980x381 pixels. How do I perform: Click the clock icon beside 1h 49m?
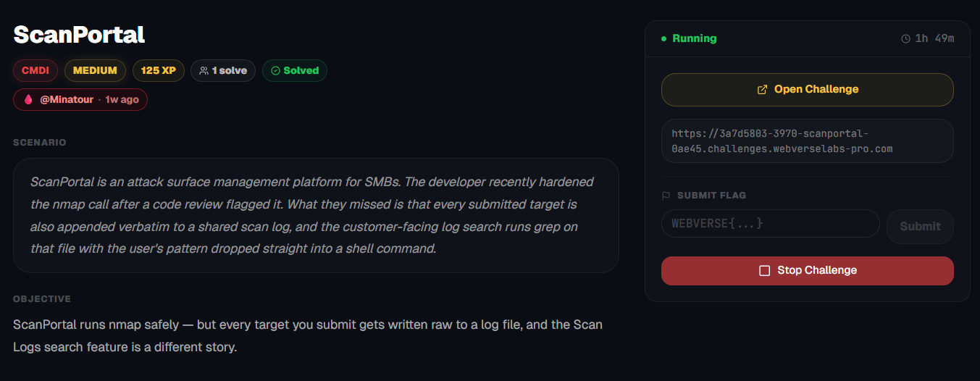[x=905, y=38]
